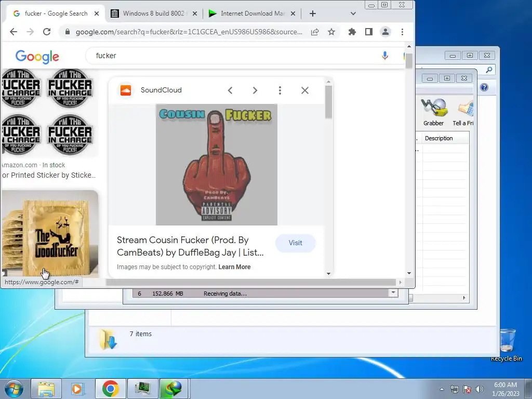Open File Explorer from taskbar
The image size is (532, 399).
click(x=46, y=389)
